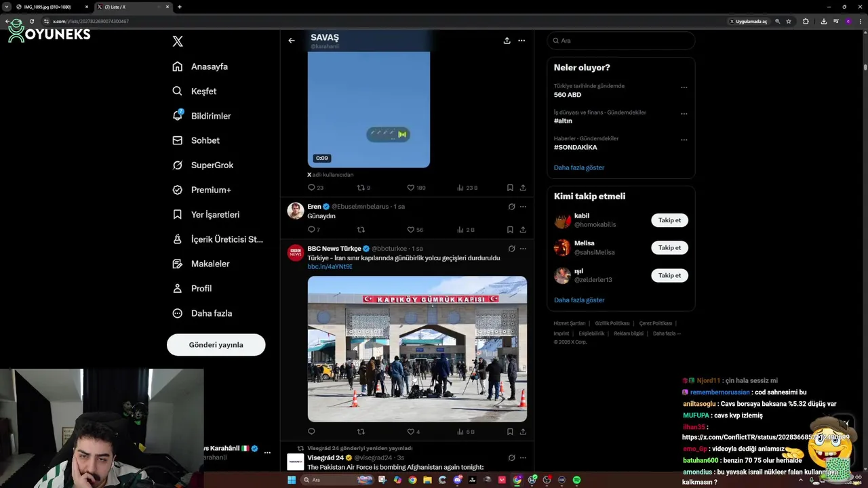
Task: Go to Profil page
Action: (x=192, y=288)
